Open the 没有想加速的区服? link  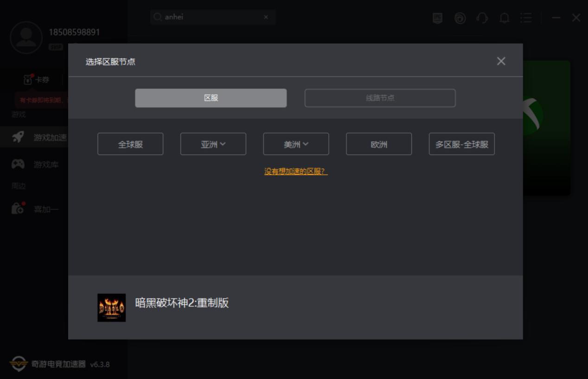point(296,171)
